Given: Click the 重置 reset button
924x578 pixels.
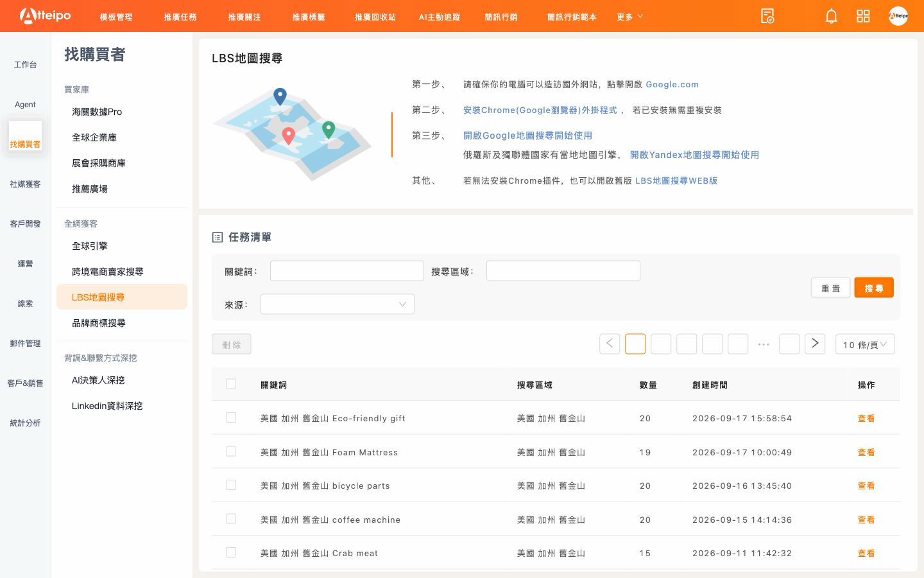Looking at the screenshot, I should point(831,288).
